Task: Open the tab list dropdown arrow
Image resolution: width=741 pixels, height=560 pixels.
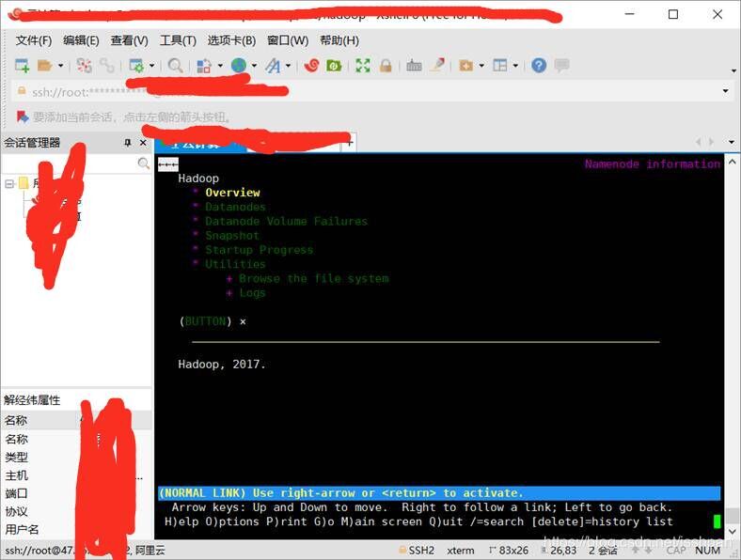Action: (731, 142)
